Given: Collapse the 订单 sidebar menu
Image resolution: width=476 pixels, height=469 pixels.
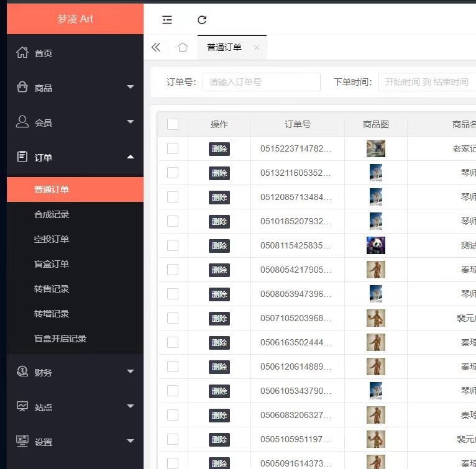Looking at the screenshot, I should (75, 157).
